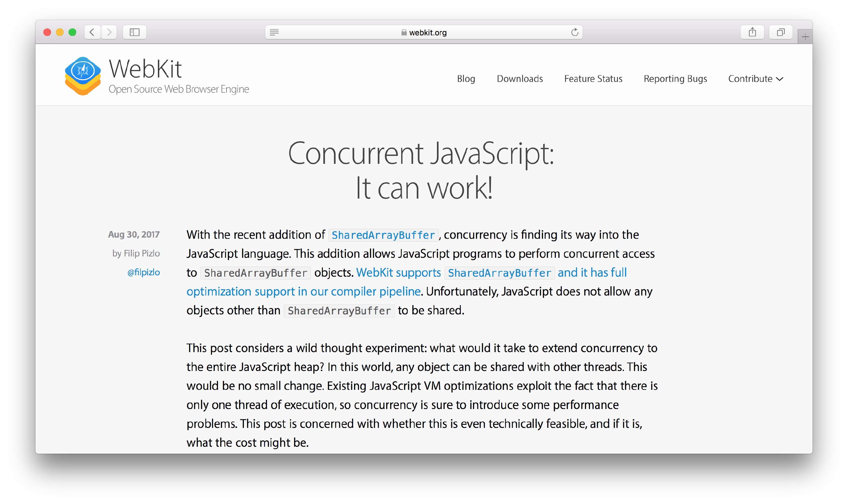Screen dimensions: 848x504
Task: Follow 'optimization support in our compiler pipeline' link
Action: click(303, 292)
